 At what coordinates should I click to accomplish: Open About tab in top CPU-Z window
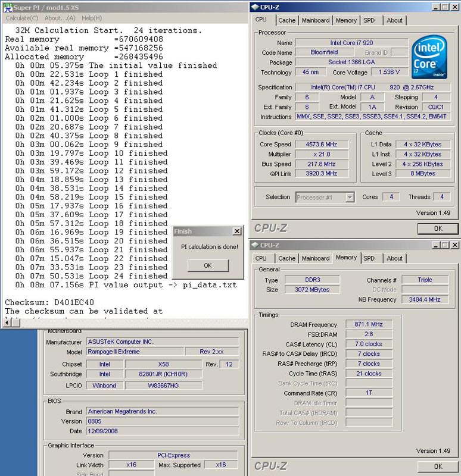click(x=394, y=20)
